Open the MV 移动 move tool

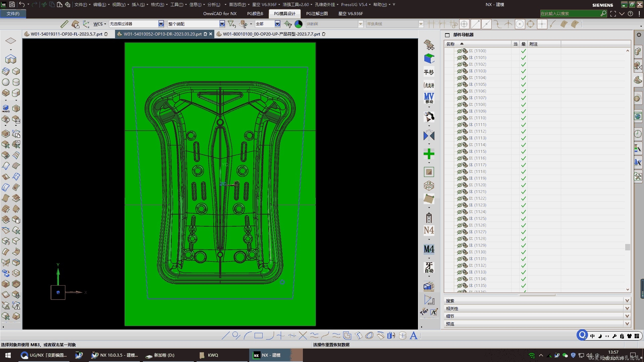pyautogui.click(x=429, y=98)
